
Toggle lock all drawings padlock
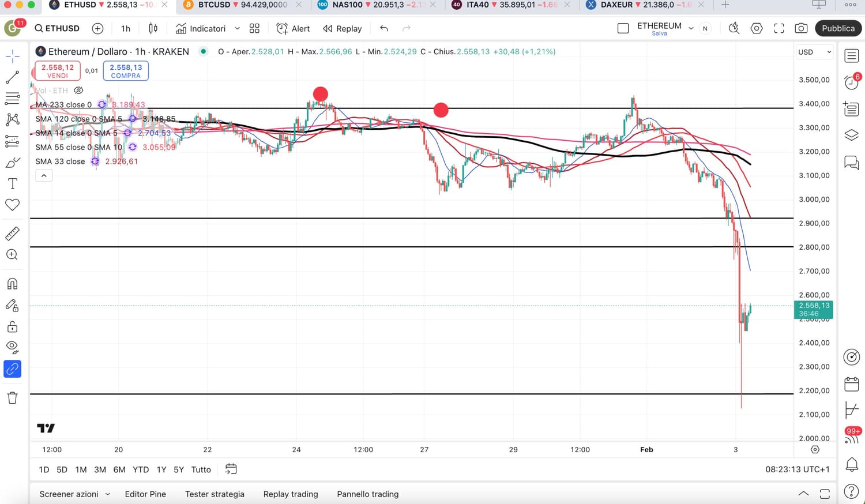coord(12,327)
